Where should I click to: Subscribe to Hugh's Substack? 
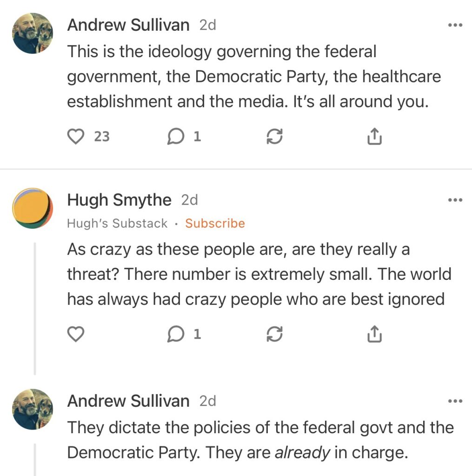click(215, 224)
